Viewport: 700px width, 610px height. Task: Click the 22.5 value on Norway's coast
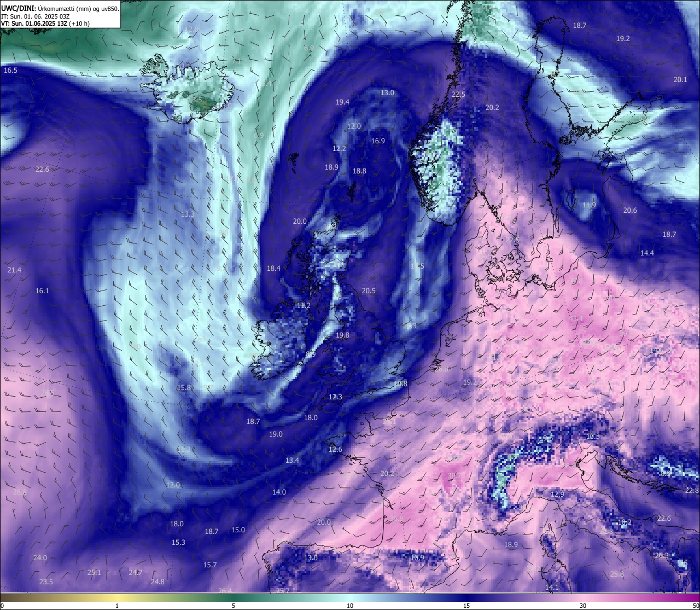click(458, 94)
